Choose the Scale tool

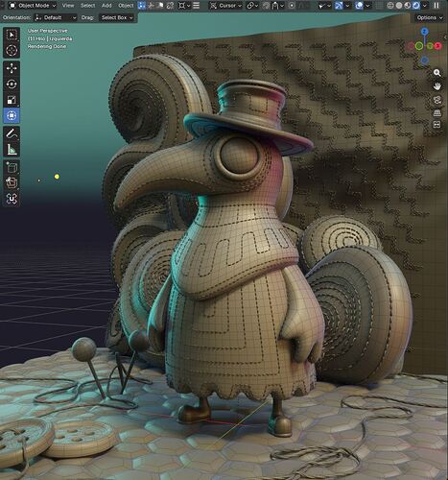[x=12, y=100]
